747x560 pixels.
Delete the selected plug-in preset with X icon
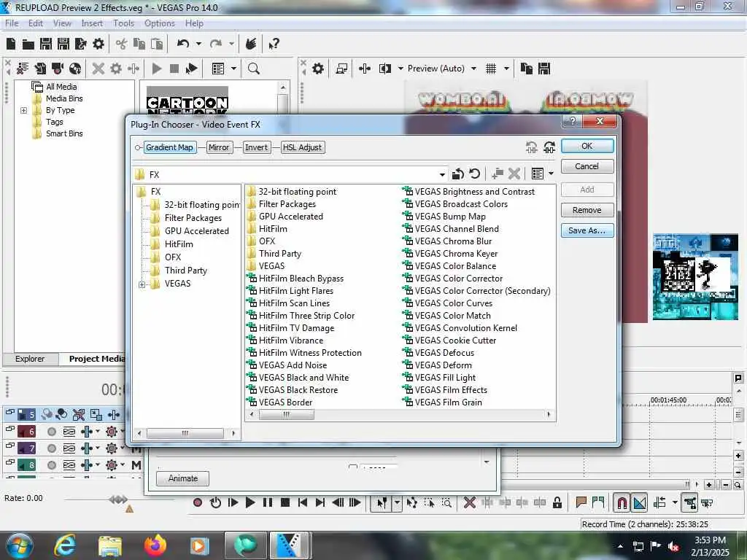click(514, 174)
